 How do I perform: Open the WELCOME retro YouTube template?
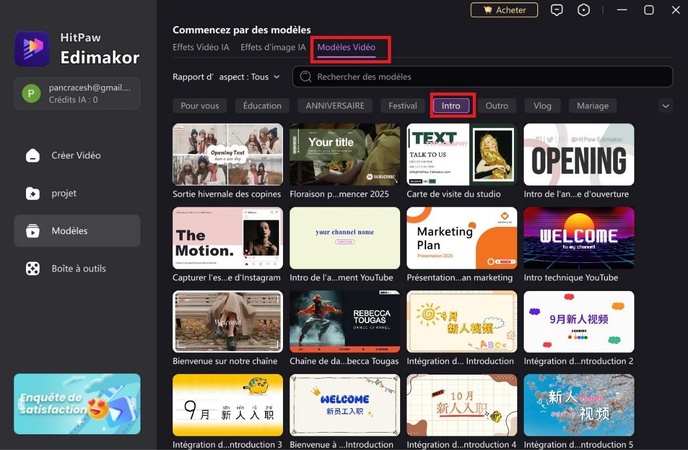coord(579,238)
